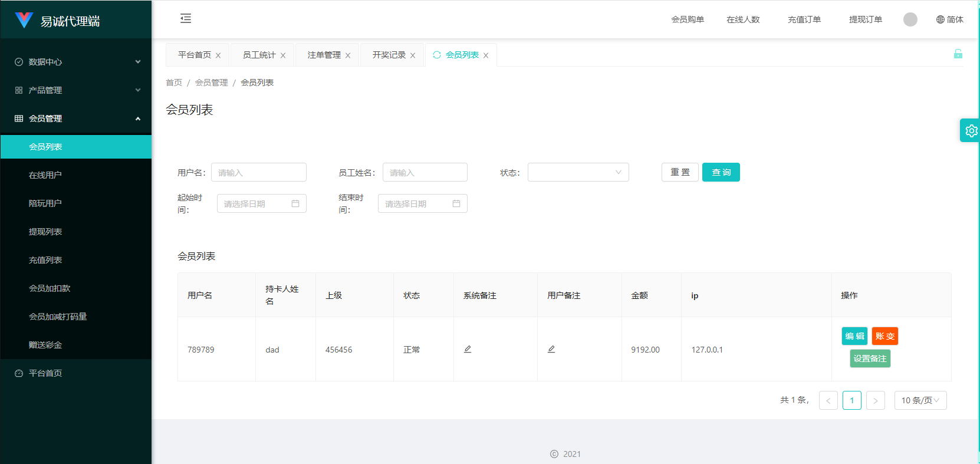
Task: Click the user avatar circle
Action: click(x=910, y=19)
